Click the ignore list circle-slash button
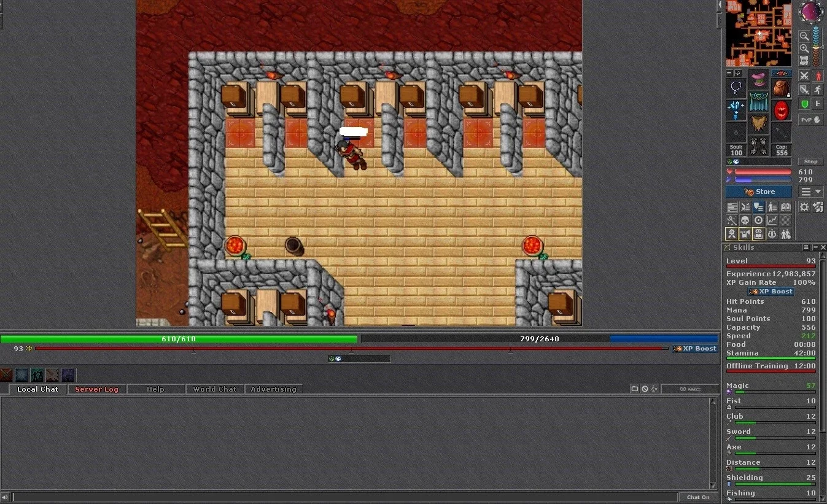Screen dimensions: 827x504 [x=644, y=389]
